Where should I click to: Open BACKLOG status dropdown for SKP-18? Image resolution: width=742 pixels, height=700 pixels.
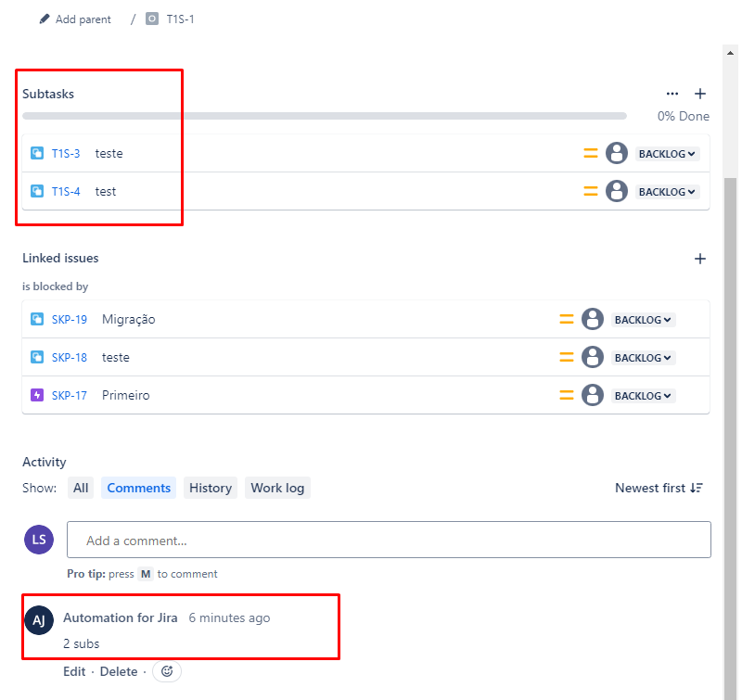pyautogui.click(x=643, y=358)
